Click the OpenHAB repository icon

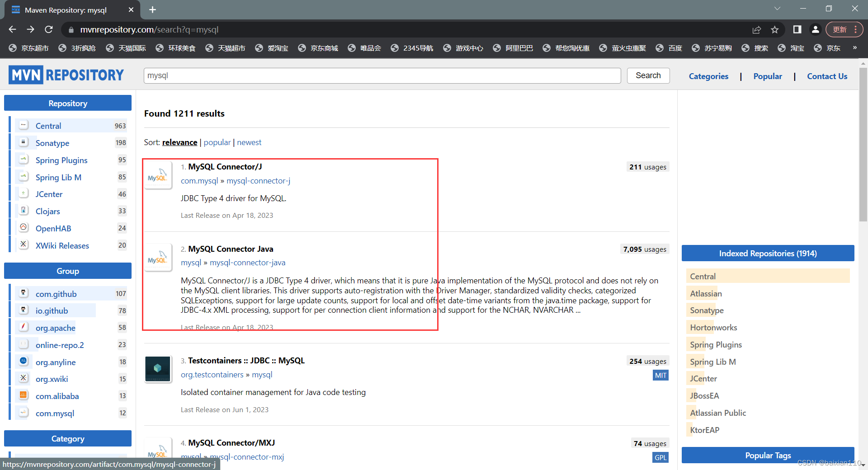click(x=24, y=227)
